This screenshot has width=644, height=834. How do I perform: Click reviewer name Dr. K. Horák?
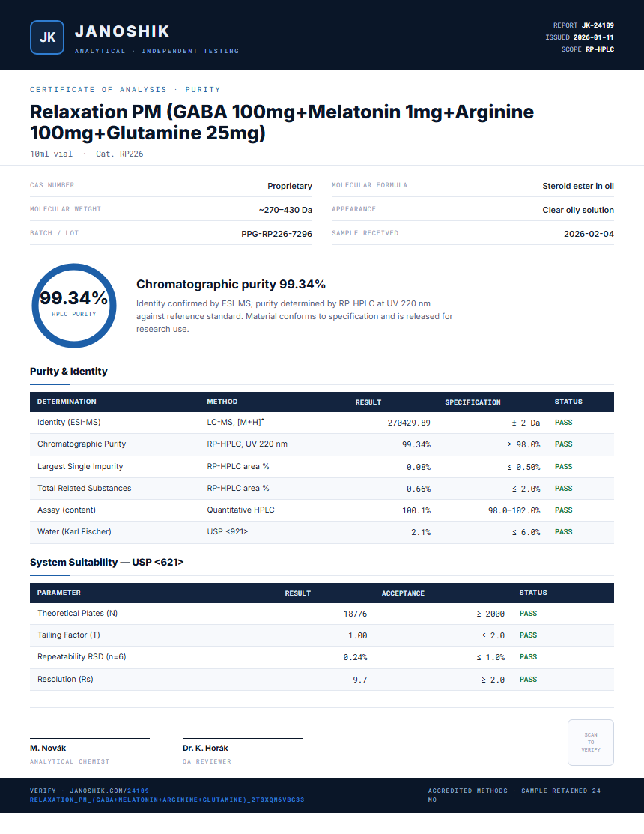[205, 748]
